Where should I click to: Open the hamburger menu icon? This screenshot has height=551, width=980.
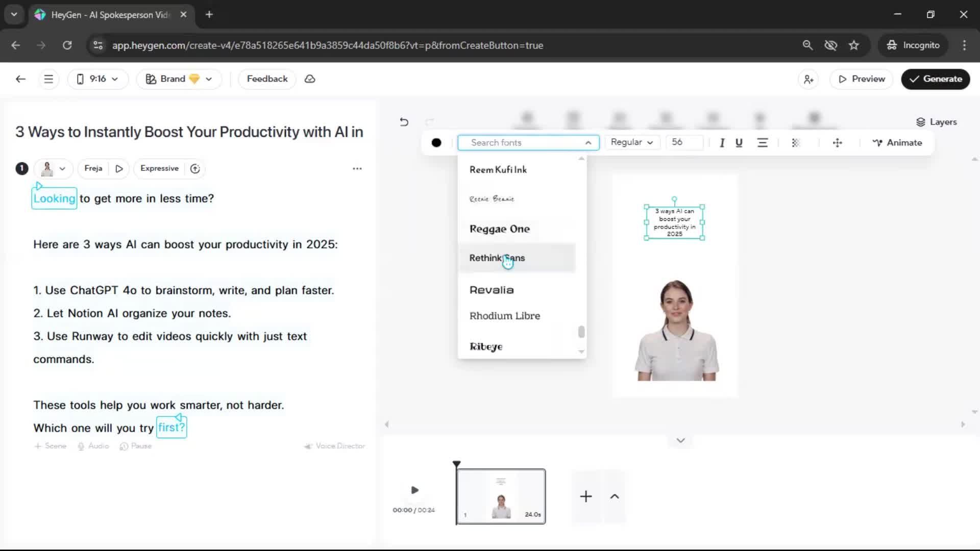pos(48,79)
